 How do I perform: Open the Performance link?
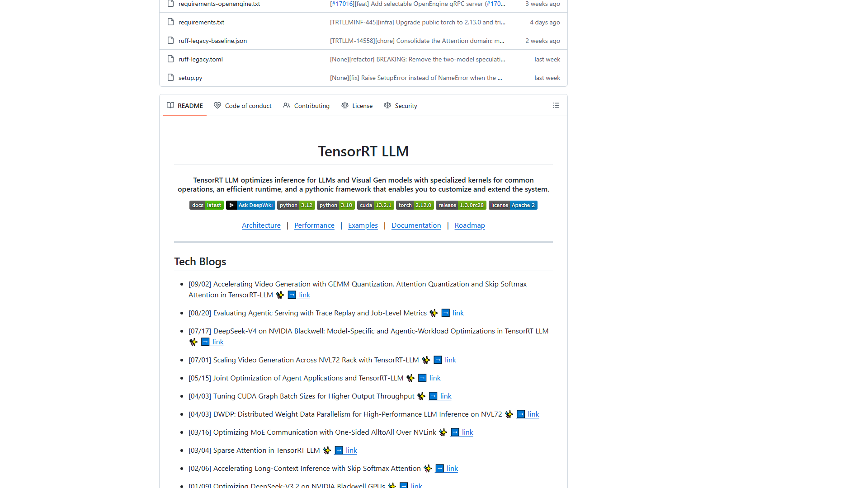(314, 225)
